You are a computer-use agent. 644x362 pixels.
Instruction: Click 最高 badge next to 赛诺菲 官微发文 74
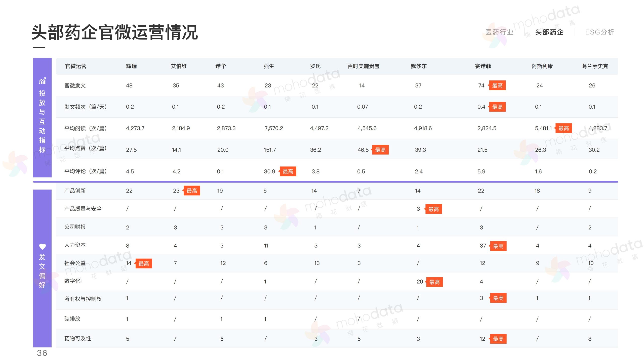tap(497, 85)
